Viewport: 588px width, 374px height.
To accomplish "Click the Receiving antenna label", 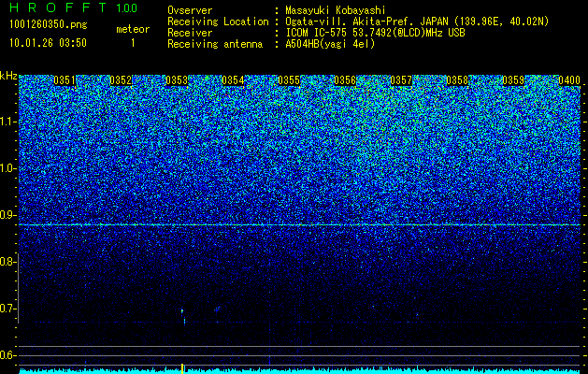I will click(x=215, y=44).
